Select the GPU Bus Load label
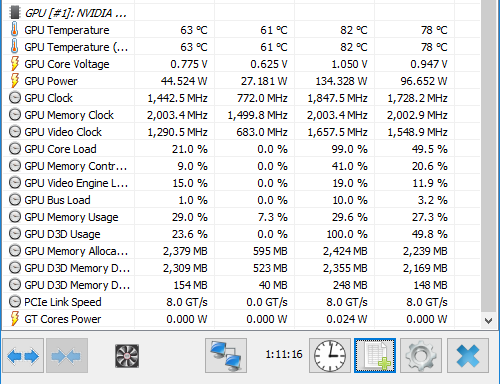 (57, 200)
